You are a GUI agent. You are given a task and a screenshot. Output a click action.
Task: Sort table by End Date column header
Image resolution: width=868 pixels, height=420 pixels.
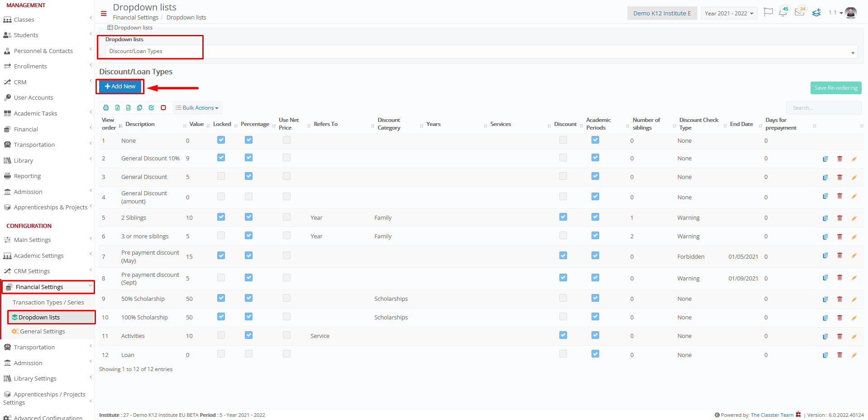pyautogui.click(x=741, y=124)
